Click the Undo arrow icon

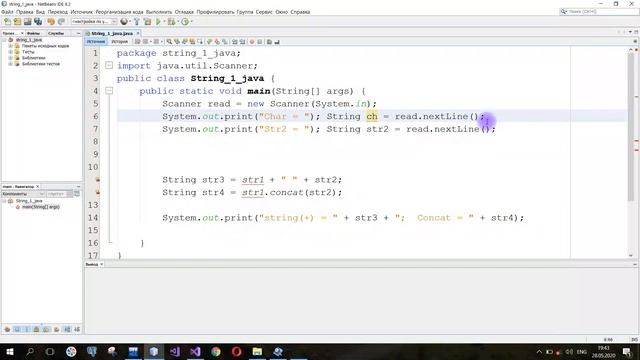coord(51,22)
